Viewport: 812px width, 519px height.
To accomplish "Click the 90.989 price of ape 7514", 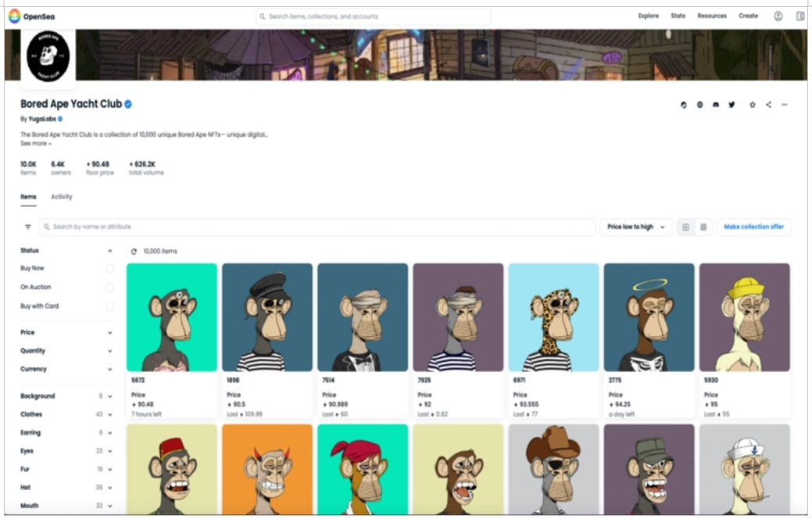I will 335,405.
